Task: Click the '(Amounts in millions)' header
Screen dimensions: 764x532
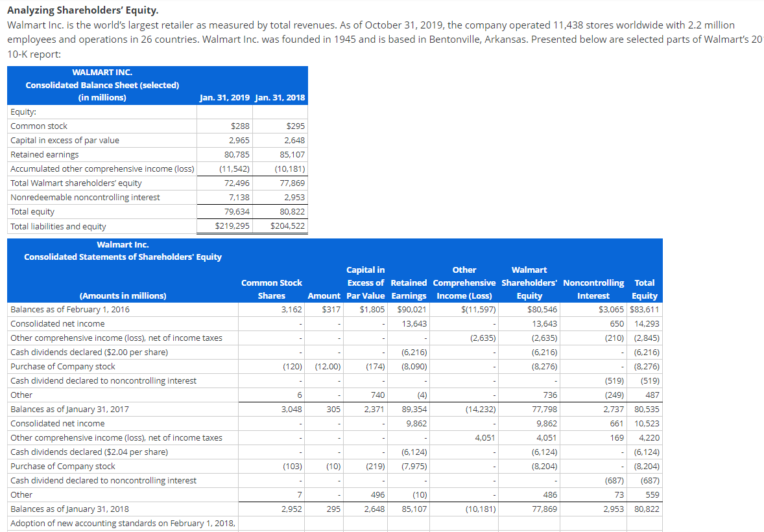Action: [x=123, y=295]
